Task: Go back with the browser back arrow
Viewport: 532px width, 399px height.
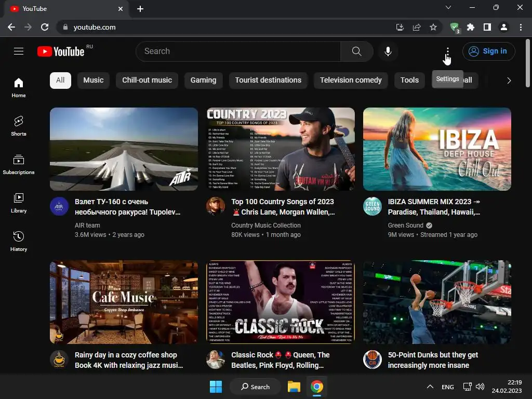Action: click(x=11, y=27)
